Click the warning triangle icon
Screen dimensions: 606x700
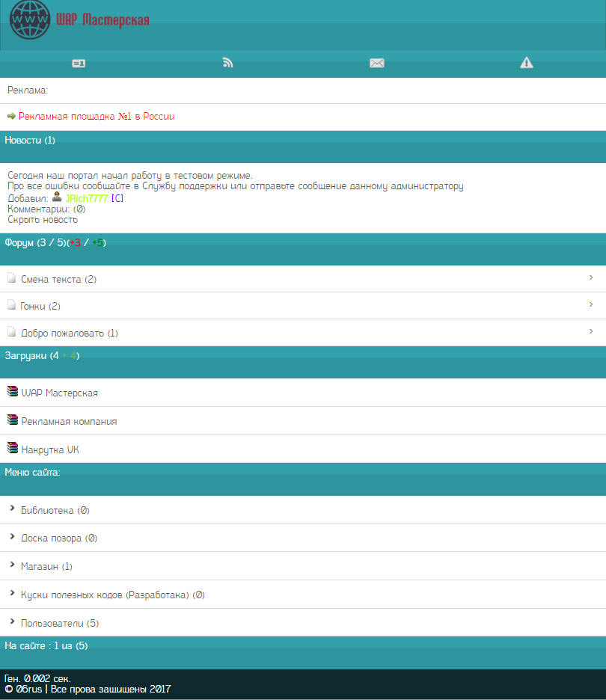pos(527,63)
